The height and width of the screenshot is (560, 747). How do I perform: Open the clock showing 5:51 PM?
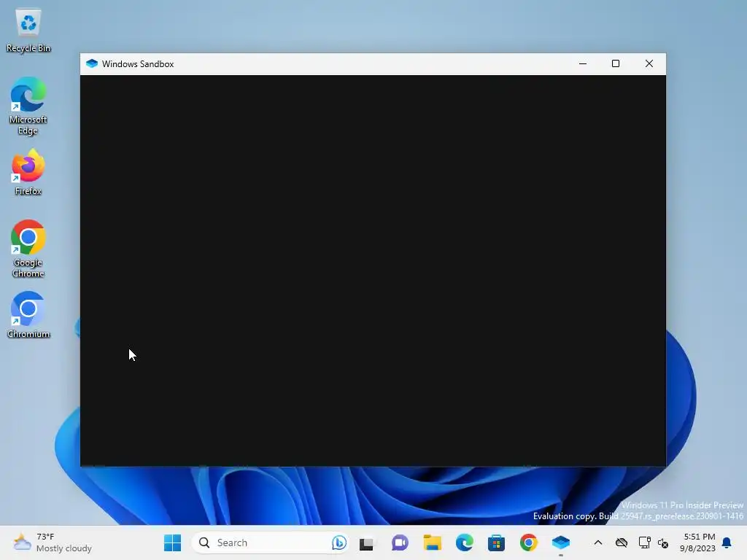pos(697,542)
